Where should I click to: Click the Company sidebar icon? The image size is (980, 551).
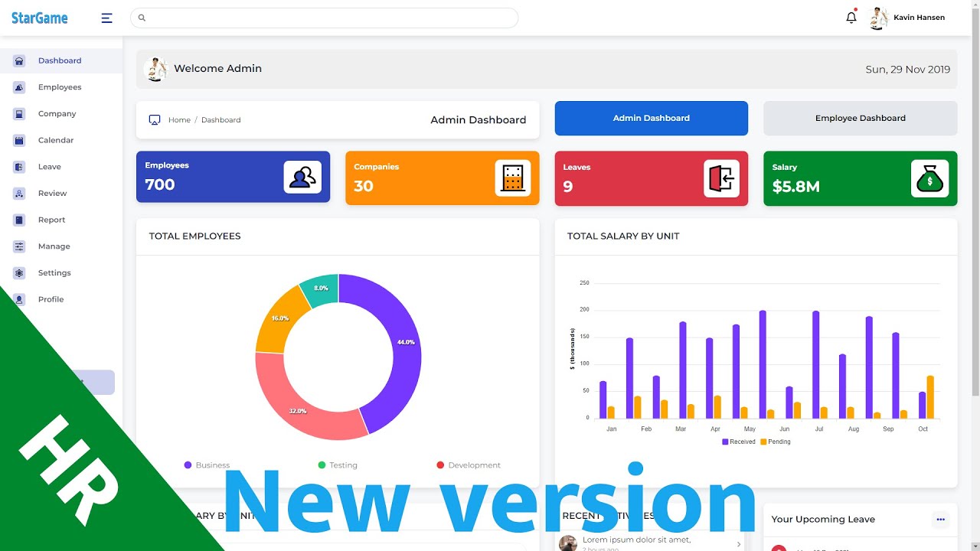click(19, 113)
